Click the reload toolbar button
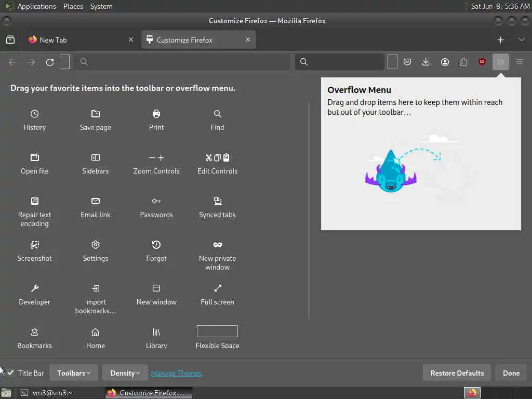The image size is (532, 399). point(50,62)
